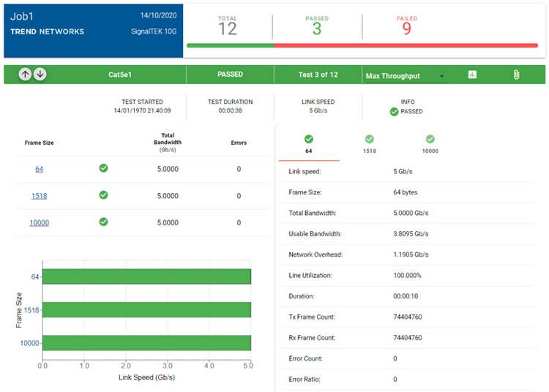Go to next test with down arrow
This screenshot has width=549, height=392.
coord(40,74)
